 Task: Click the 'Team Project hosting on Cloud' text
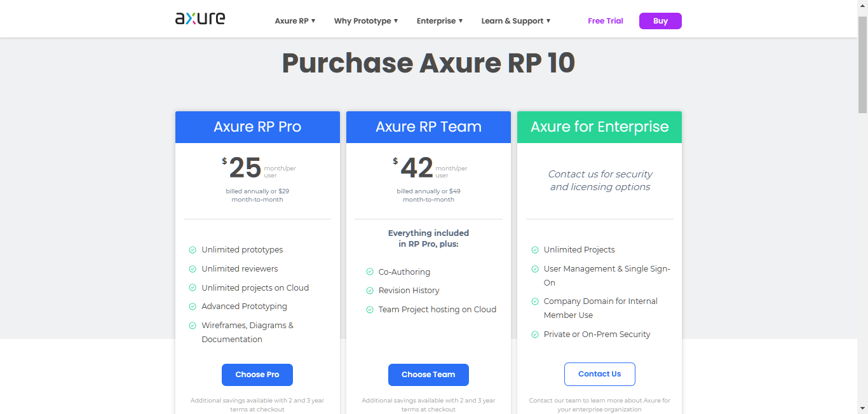[x=437, y=310]
